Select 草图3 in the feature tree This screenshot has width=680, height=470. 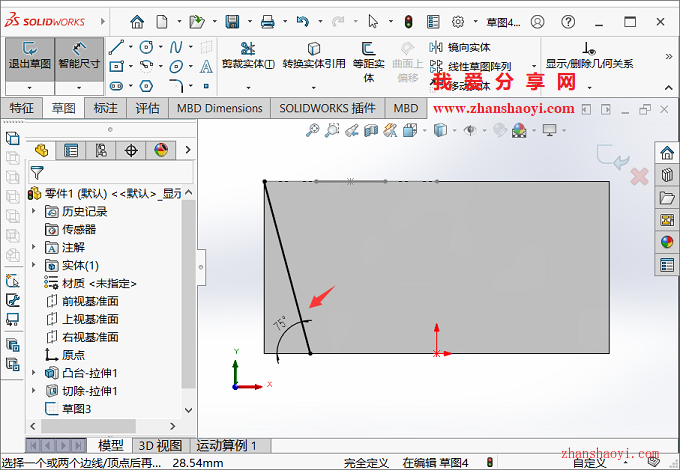pos(69,408)
